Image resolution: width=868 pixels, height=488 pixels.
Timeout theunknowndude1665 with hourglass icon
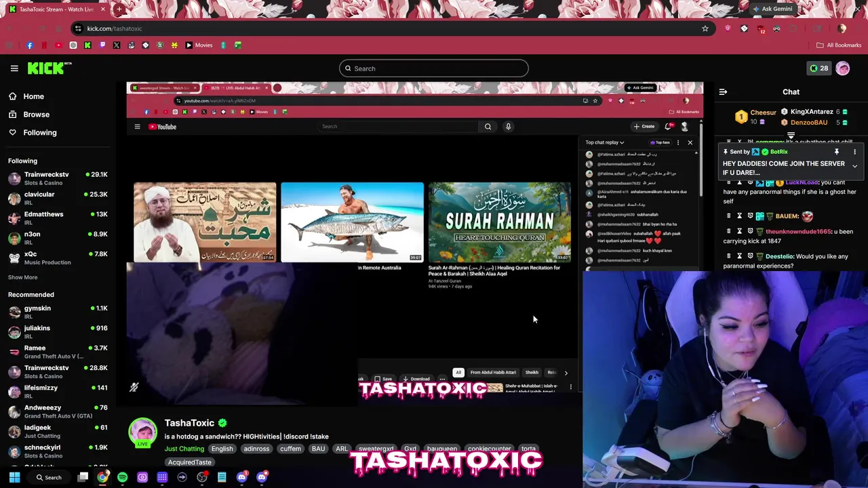tap(739, 232)
